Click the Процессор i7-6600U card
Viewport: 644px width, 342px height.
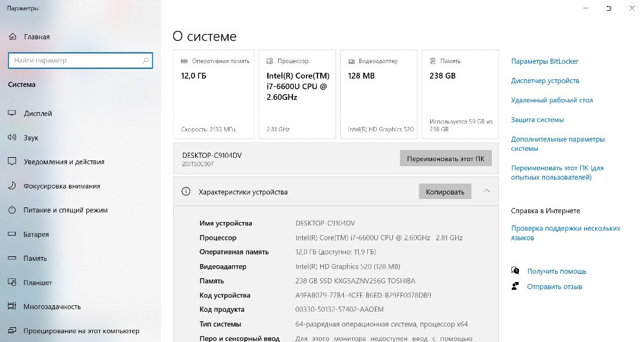[x=298, y=95]
